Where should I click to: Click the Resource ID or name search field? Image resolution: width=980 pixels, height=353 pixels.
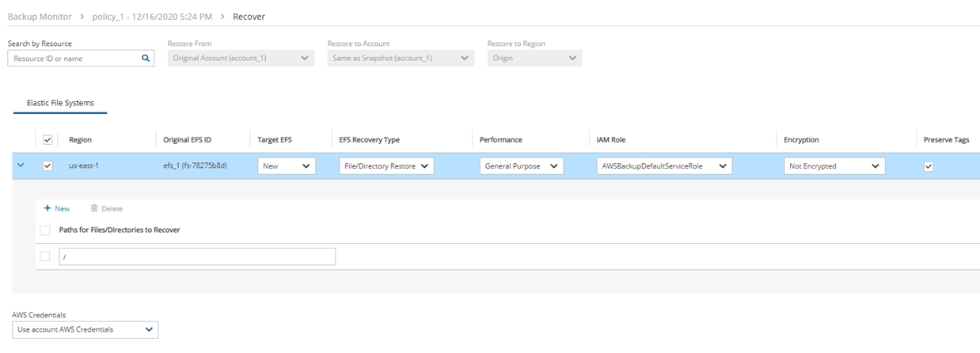73,58
